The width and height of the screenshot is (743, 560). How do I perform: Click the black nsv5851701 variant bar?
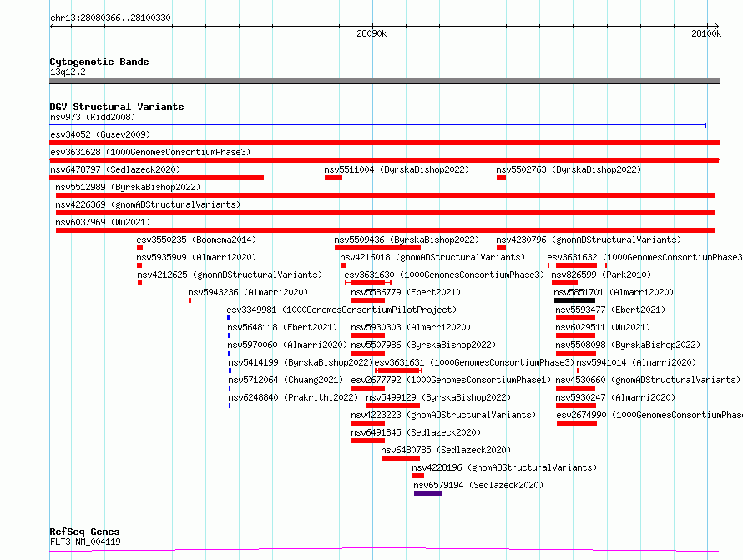pos(574,300)
